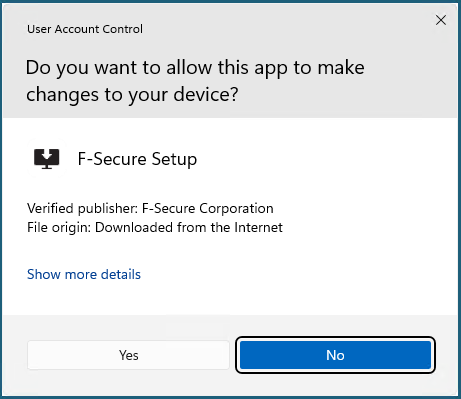
Task: Close the User Account Control dialog
Action: 441,20
